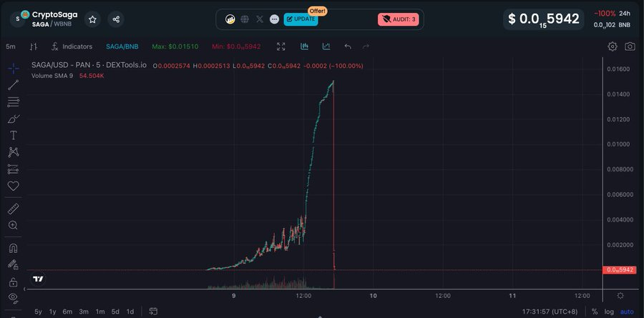
Task: Activate the zoom in tool
Action: tap(13, 225)
